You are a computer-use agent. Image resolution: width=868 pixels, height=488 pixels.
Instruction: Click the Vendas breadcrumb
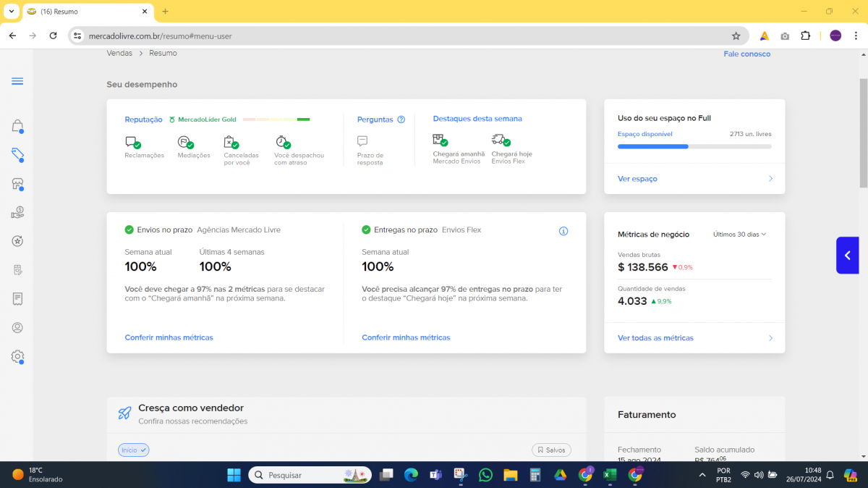pos(119,54)
